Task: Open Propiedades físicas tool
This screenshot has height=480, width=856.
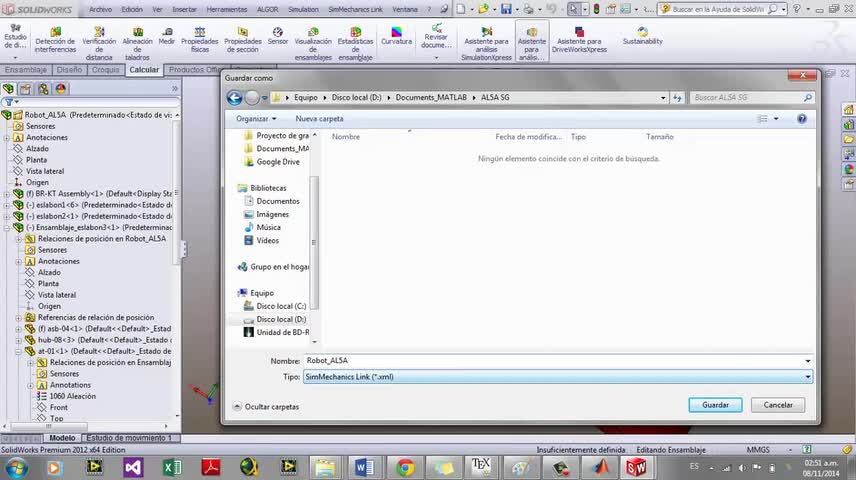Action: point(200,40)
